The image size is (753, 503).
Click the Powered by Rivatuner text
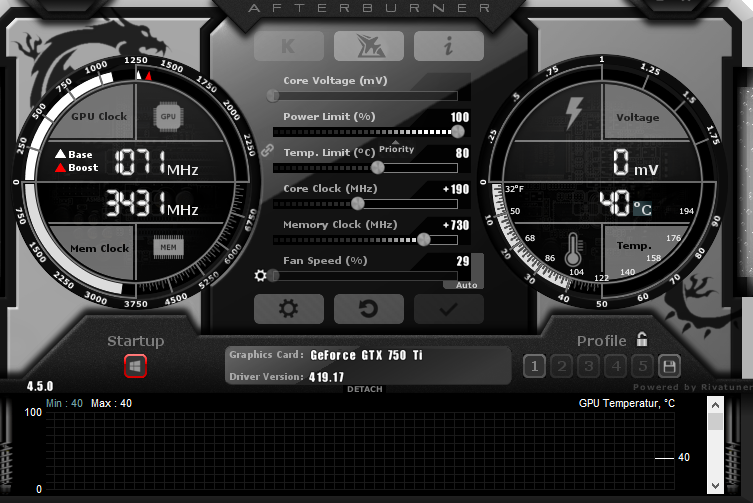click(x=692, y=387)
